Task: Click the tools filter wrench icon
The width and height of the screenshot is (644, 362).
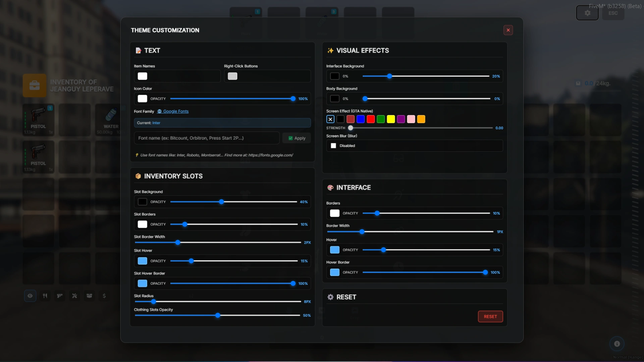Action: 74,296
